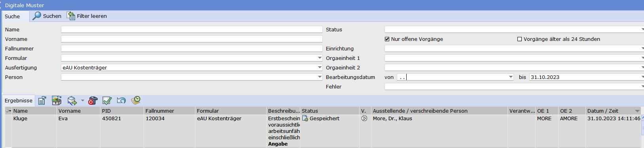This screenshot has width=644, height=148.
Task: Expand the Orgaeinheit 1 dropdown
Action: tap(642, 58)
